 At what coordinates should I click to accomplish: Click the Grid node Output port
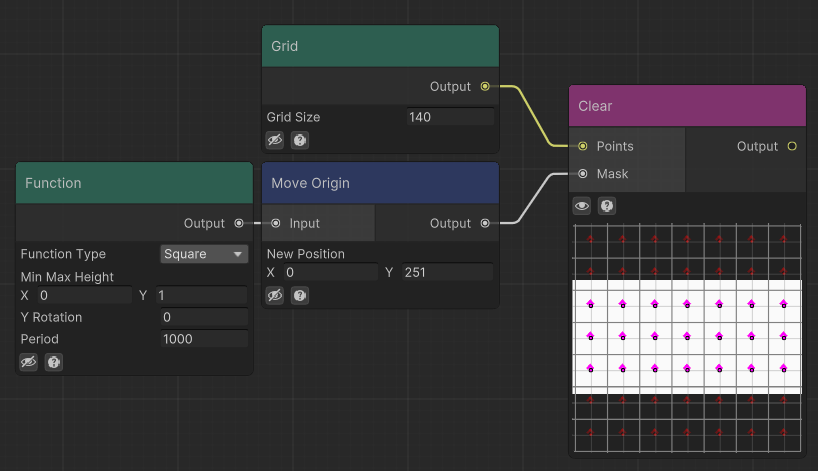tap(485, 87)
